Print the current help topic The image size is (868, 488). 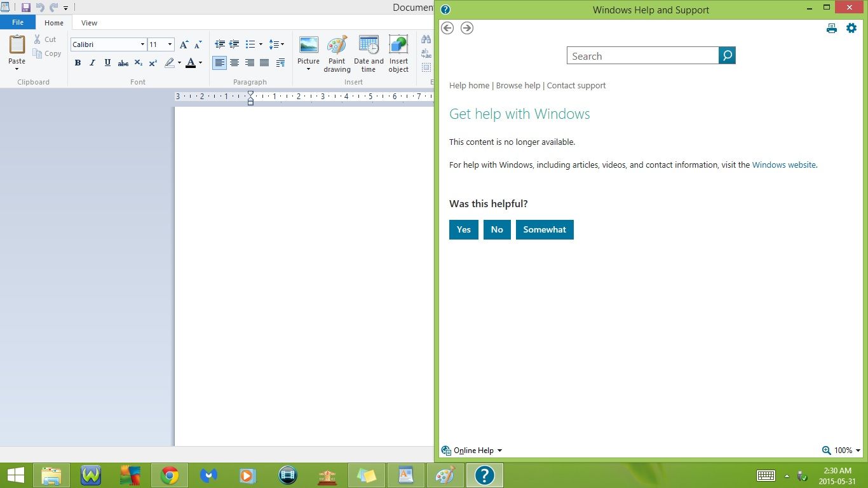tap(832, 28)
